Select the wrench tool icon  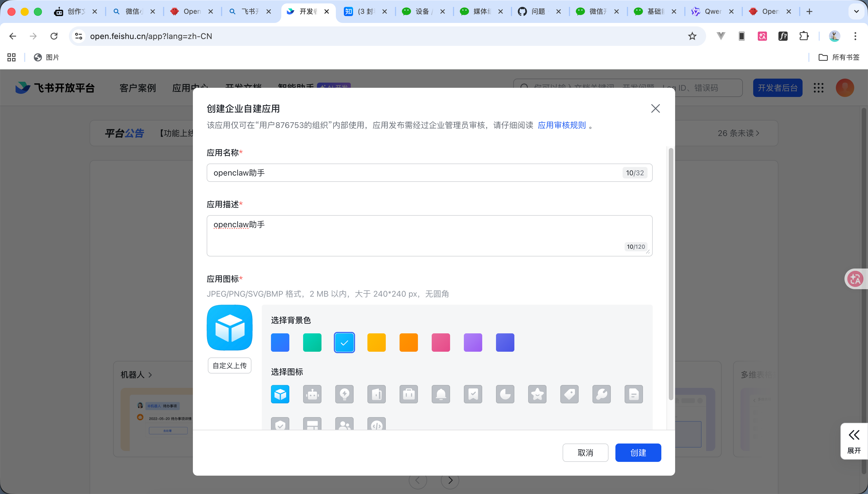(601, 394)
